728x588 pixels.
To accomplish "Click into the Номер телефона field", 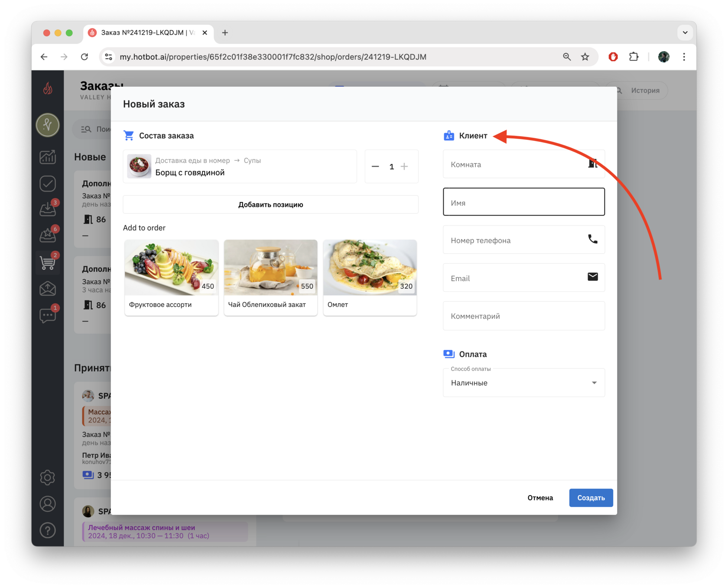I will [524, 239].
